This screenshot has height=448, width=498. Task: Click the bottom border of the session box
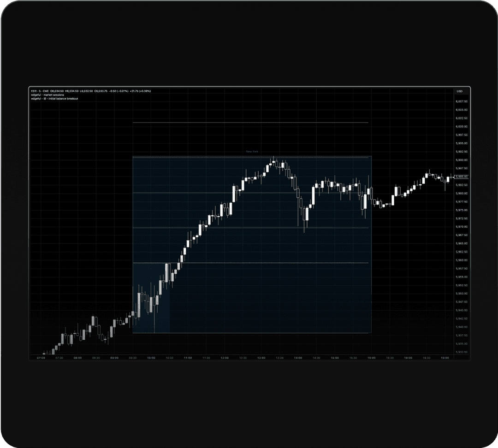tap(252, 333)
